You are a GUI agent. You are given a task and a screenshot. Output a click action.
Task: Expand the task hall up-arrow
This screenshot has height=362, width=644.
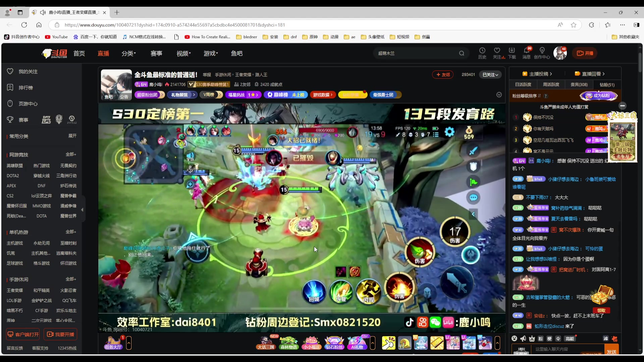(x=129, y=343)
